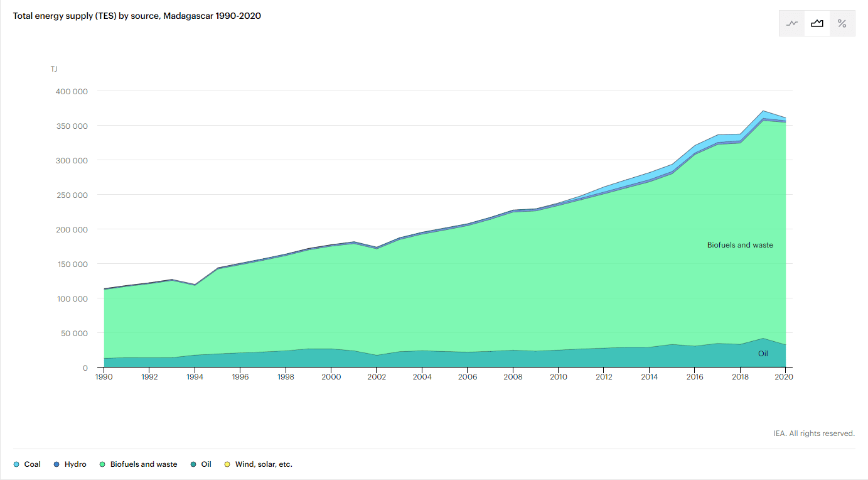The image size is (868, 480).
Task: Click the 2014 x-axis label
Action: (x=649, y=377)
